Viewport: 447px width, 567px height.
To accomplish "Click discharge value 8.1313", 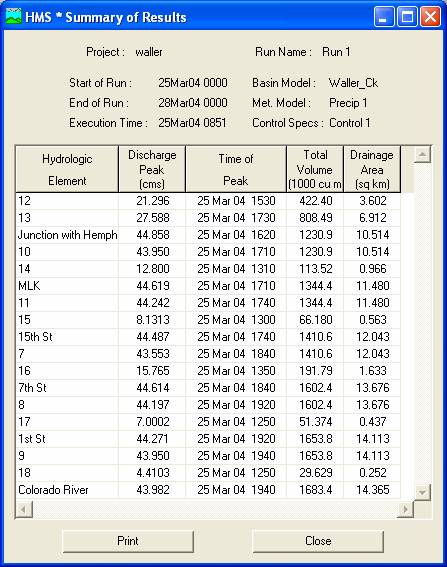I will click(x=153, y=320).
